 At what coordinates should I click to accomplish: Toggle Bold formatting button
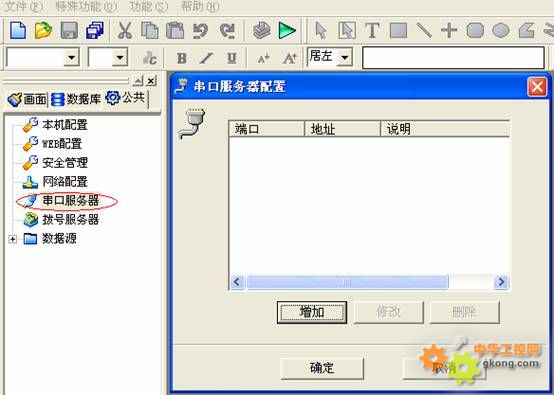(182, 58)
